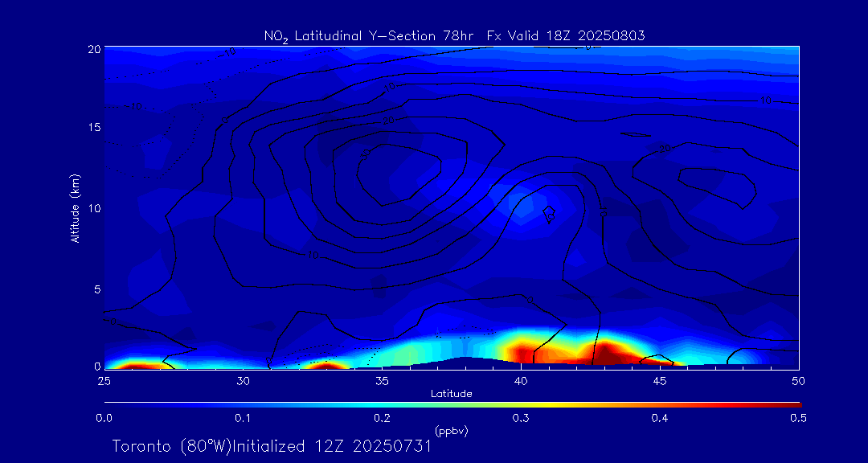Click latitude tick label 35 on x-axis

tap(382, 379)
